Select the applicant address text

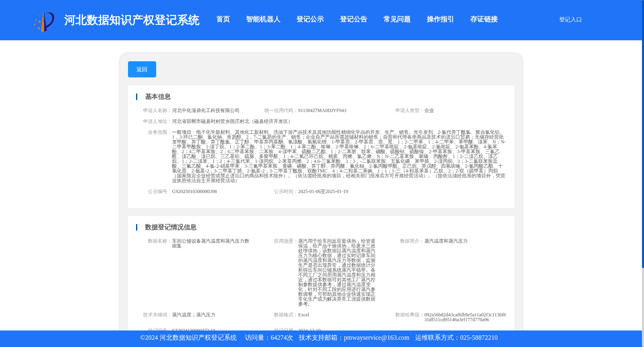tap(232, 121)
